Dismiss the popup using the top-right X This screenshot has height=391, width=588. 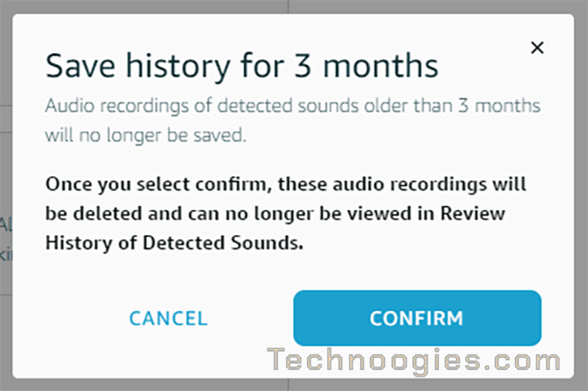tap(537, 47)
